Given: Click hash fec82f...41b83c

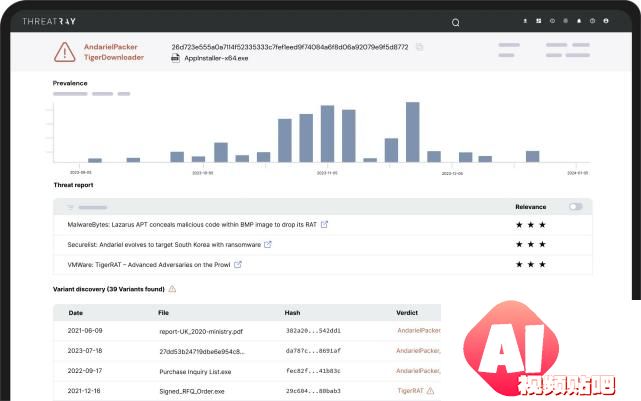Looking at the screenshot, I should tap(314, 371).
